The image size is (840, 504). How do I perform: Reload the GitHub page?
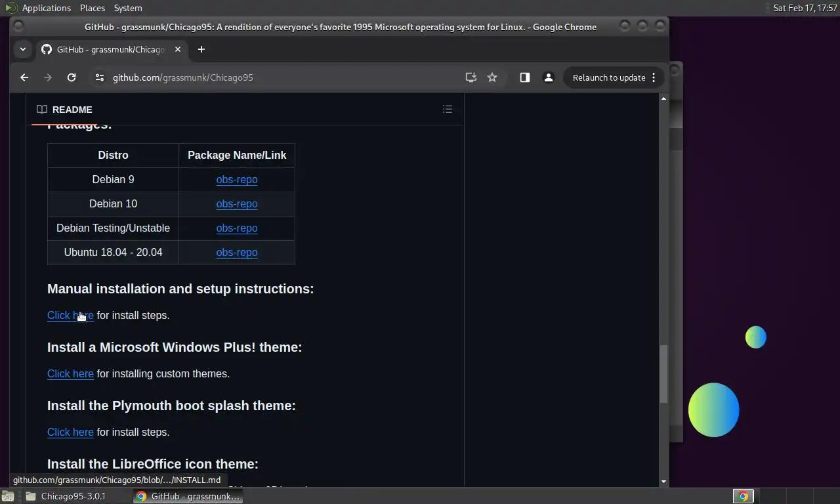pos(72,77)
